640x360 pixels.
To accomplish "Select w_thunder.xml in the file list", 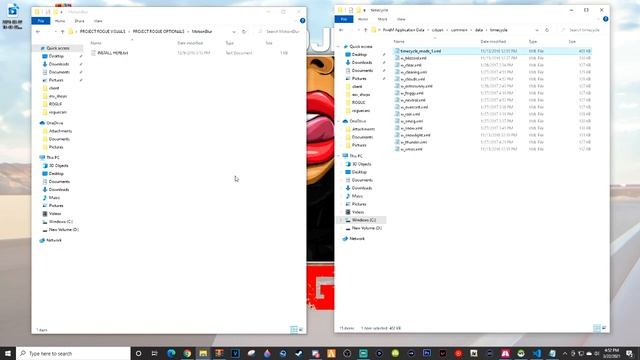I will [x=413, y=142].
